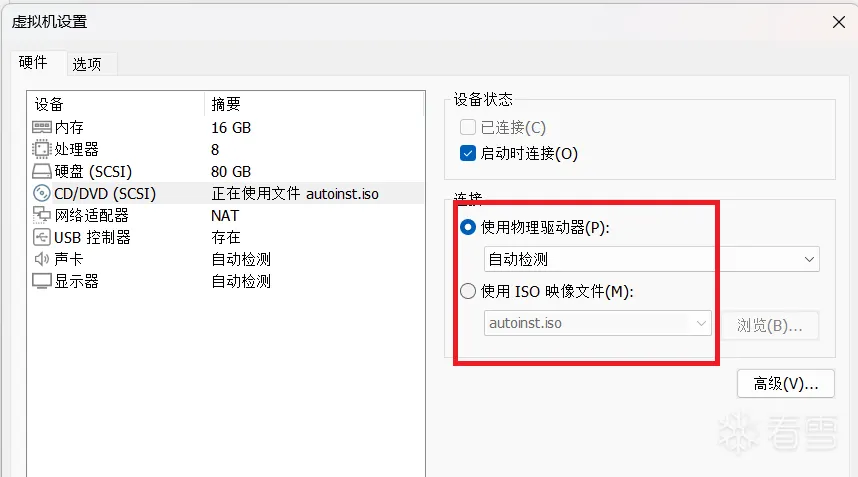858x477 pixels.
Task: Click the hard disk (硬盘) icon
Action: click(x=42, y=171)
